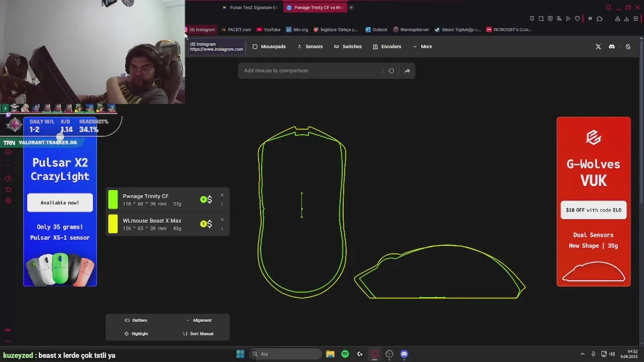The height and width of the screenshot is (362, 644).
Task: Open File Explorer from taskbar
Action: pos(330,354)
